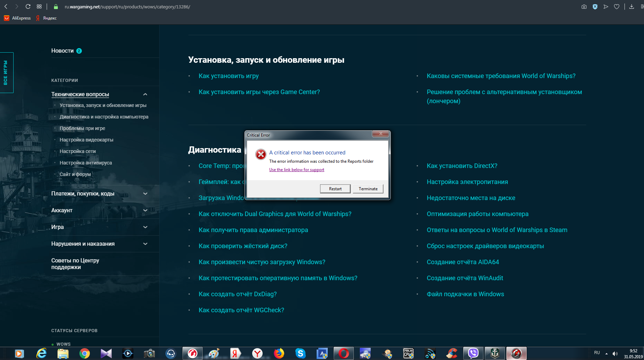Reload the page with the refresh icon

click(28, 7)
